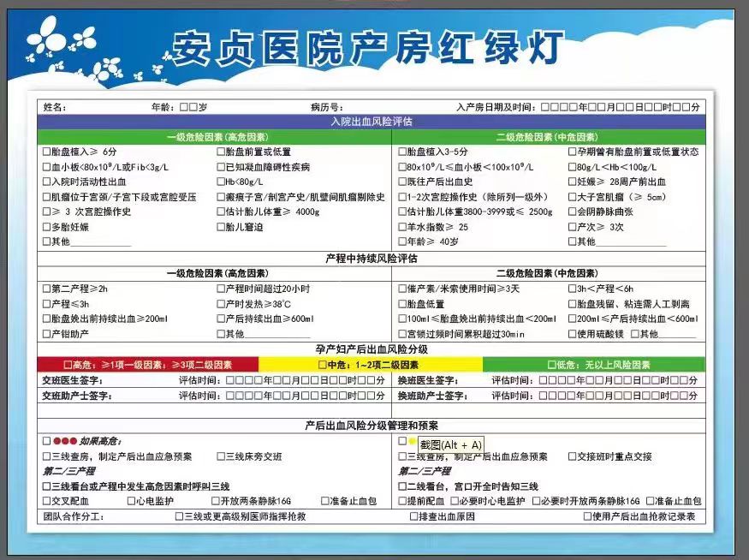This screenshot has height=560, width=749.
Task: Enable the 使用硫酸镁 checkbox
Action: pyautogui.click(x=573, y=334)
